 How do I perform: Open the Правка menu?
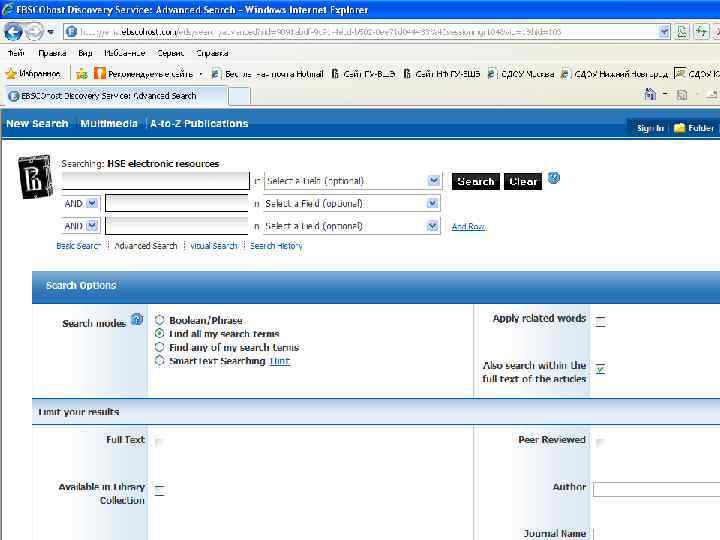[52, 53]
